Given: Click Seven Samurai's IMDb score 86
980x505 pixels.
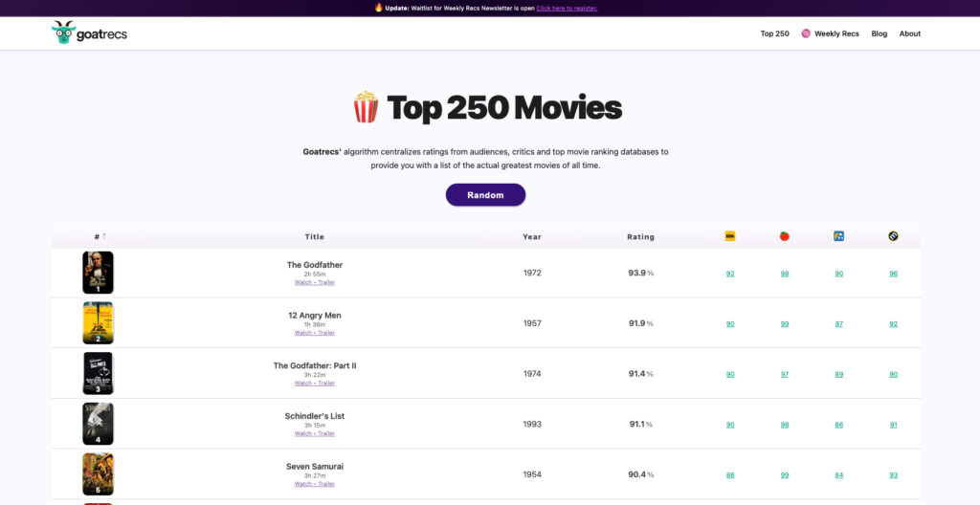Looking at the screenshot, I should (x=730, y=475).
